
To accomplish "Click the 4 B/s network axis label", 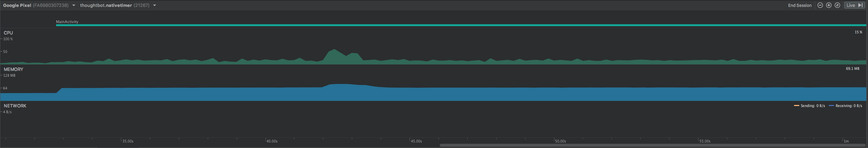I will tap(7, 112).
